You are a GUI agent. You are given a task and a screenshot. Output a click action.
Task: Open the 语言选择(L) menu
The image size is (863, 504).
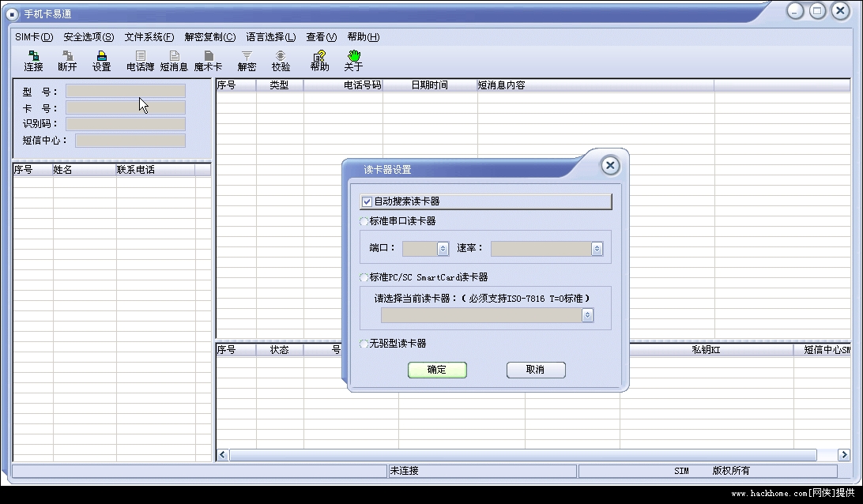[271, 37]
